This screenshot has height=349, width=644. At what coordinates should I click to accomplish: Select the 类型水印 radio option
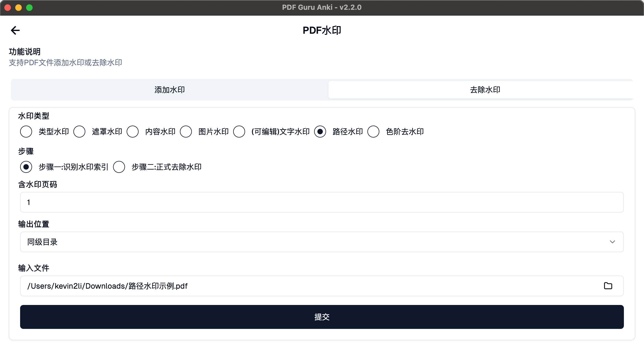point(26,132)
